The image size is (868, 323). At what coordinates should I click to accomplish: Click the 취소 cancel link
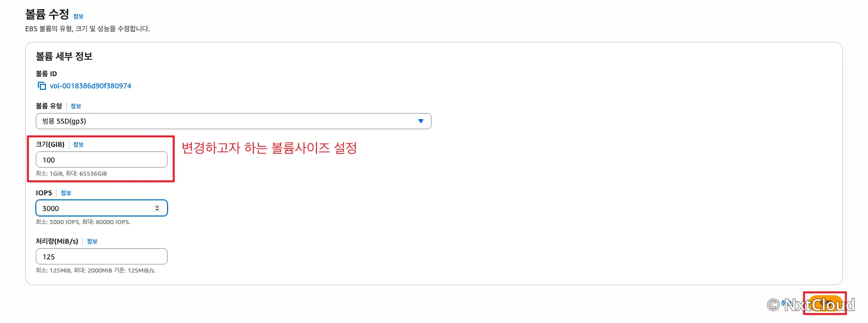tap(787, 303)
